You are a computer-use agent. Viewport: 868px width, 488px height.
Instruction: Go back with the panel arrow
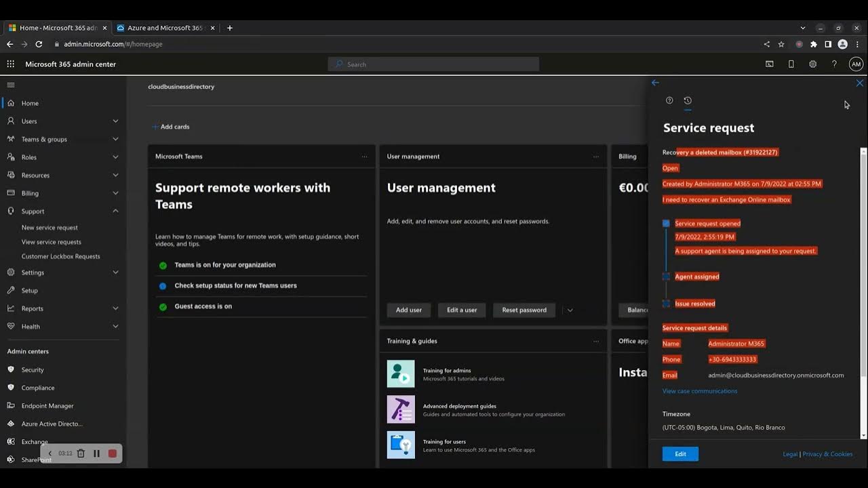coord(655,83)
